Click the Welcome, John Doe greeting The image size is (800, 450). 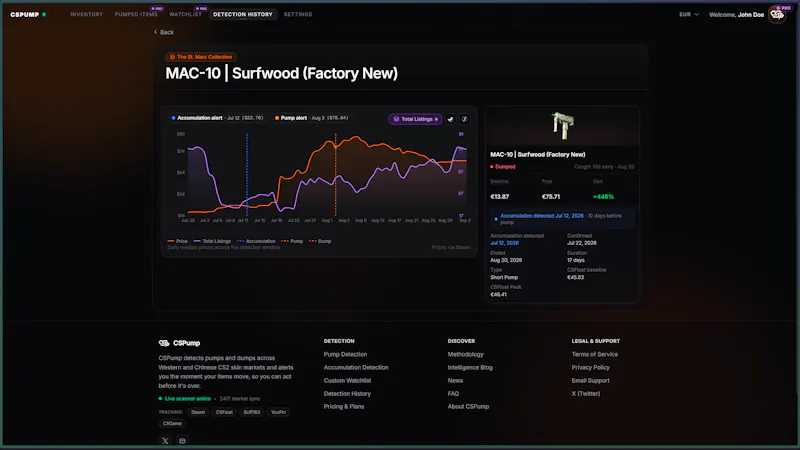tap(736, 15)
